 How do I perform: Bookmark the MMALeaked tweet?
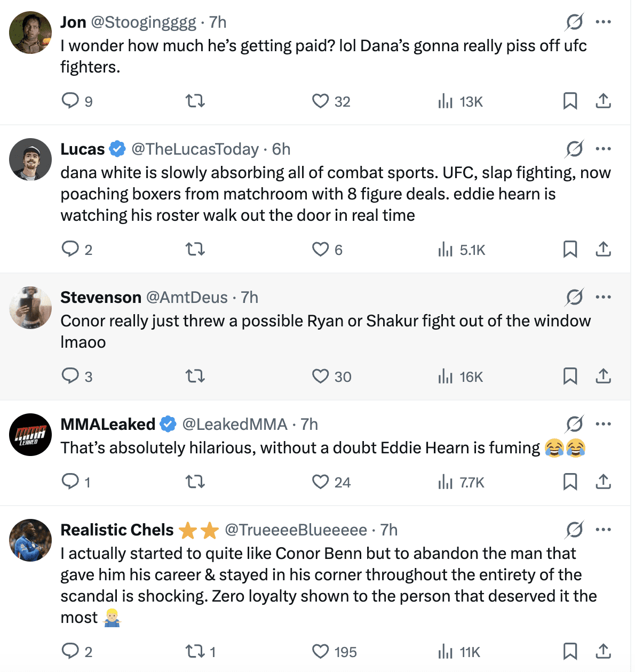coord(570,482)
